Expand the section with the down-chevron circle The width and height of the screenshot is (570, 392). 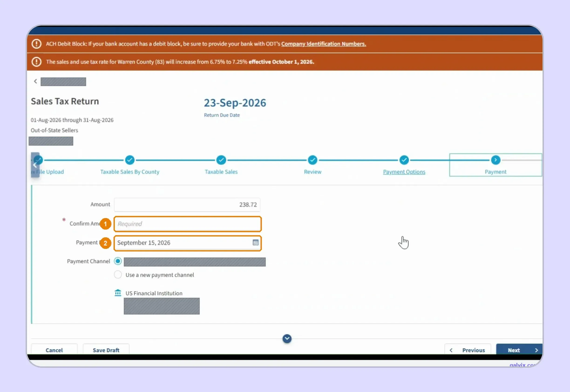[287, 339]
